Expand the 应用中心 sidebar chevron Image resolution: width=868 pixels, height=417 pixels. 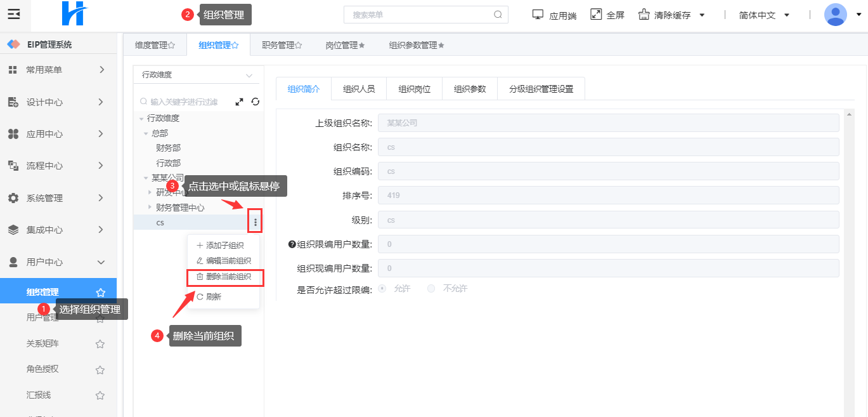pos(101,134)
